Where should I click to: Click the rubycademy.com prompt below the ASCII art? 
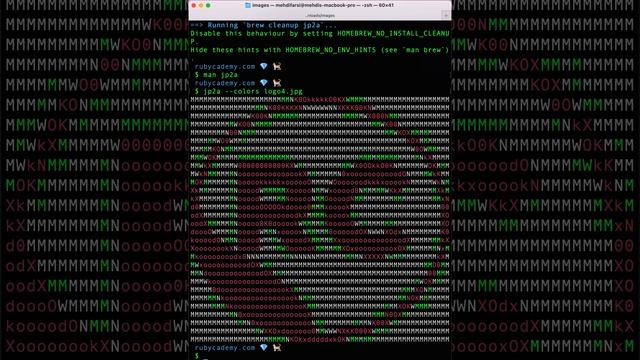pos(225,348)
